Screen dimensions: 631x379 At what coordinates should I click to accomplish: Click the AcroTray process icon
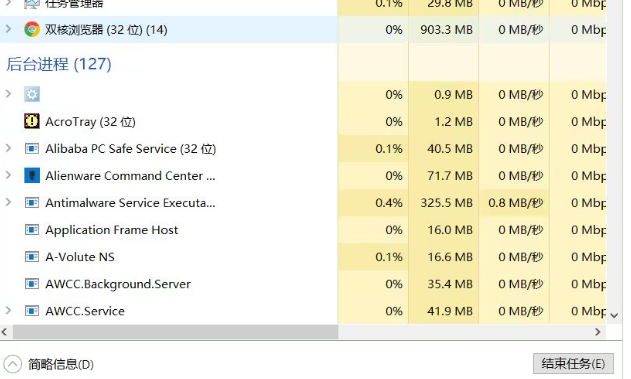click(x=32, y=121)
